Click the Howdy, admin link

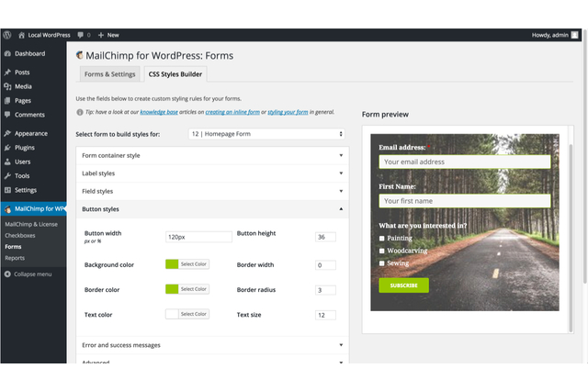pyautogui.click(x=549, y=35)
